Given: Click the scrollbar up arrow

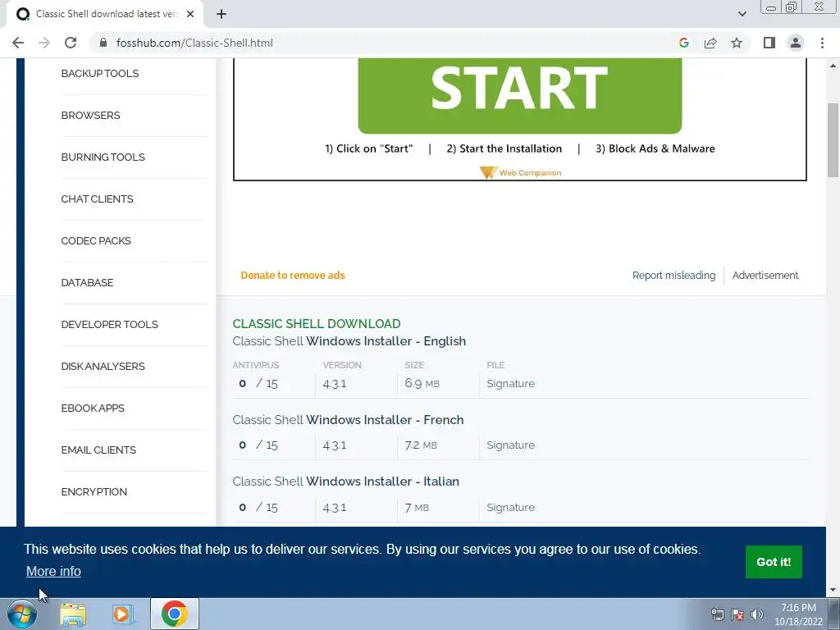Looking at the screenshot, I should point(833,66).
